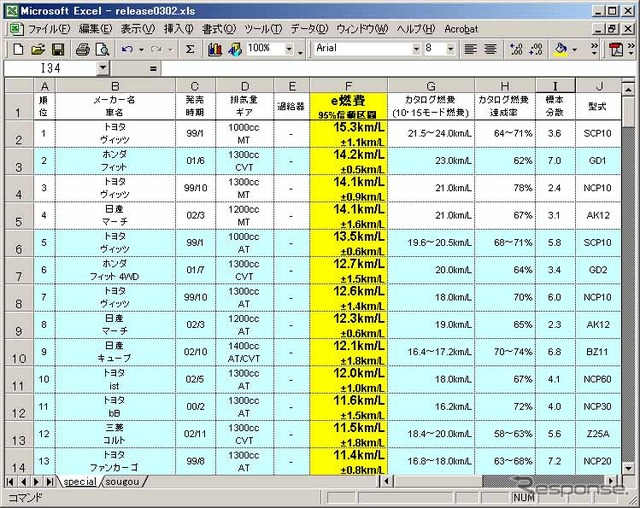This screenshot has width=640, height=508.
Task: Open a file with the Open folder icon
Action: click(x=38, y=49)
